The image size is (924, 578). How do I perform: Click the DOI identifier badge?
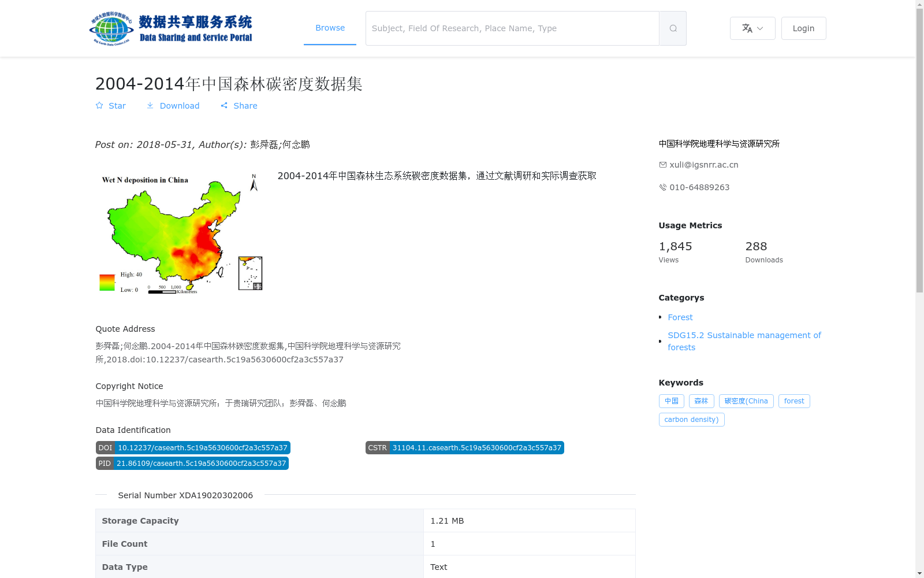[193, 448]
